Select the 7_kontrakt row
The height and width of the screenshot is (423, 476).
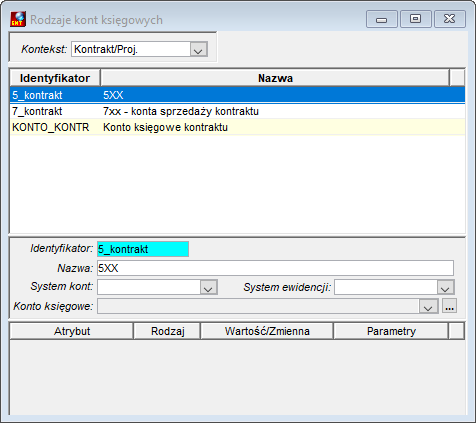[x=237, y=111]
